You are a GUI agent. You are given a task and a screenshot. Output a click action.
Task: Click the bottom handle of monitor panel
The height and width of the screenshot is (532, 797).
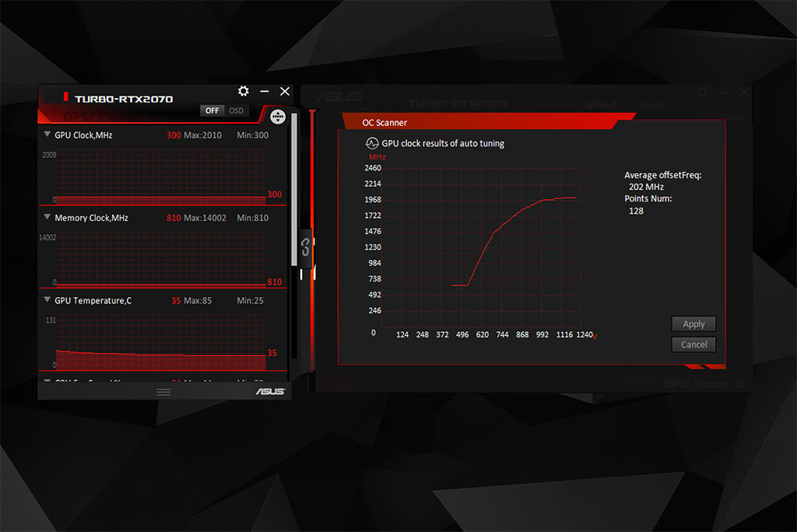pos(163,392)
